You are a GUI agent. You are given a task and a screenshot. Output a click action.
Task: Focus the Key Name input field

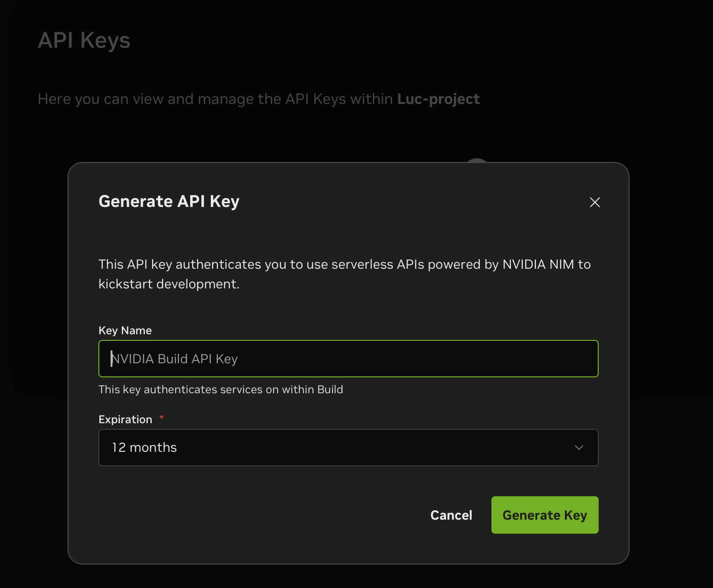348,359
